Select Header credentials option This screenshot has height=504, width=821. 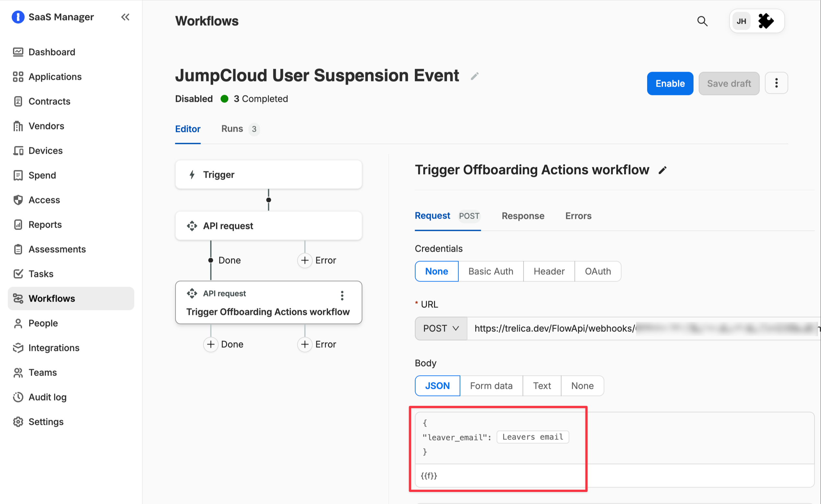click(549, 271)
